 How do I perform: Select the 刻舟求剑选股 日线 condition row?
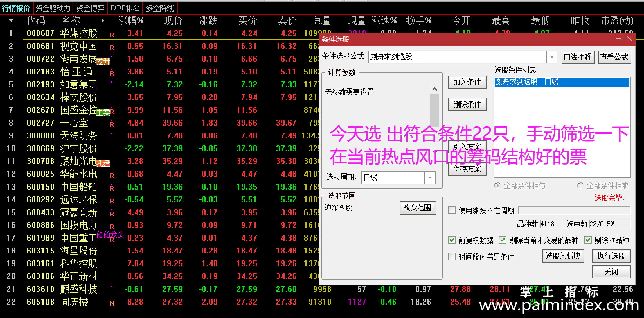[562, 82]
